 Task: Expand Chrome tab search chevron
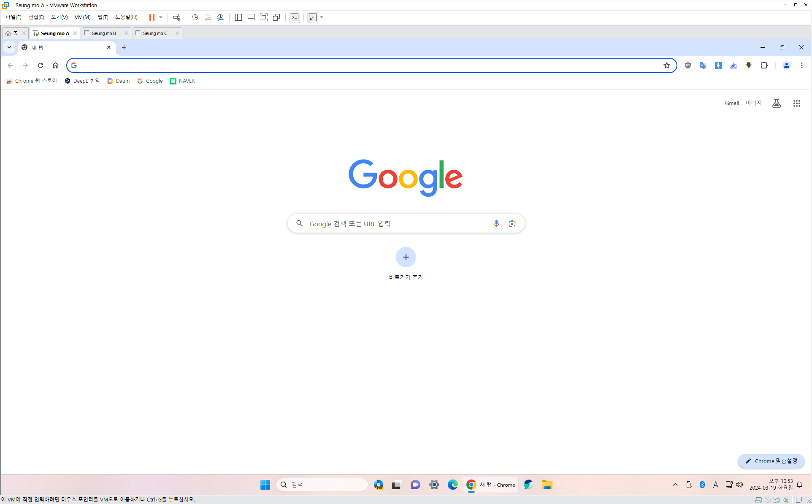click(x=9, y=47)
